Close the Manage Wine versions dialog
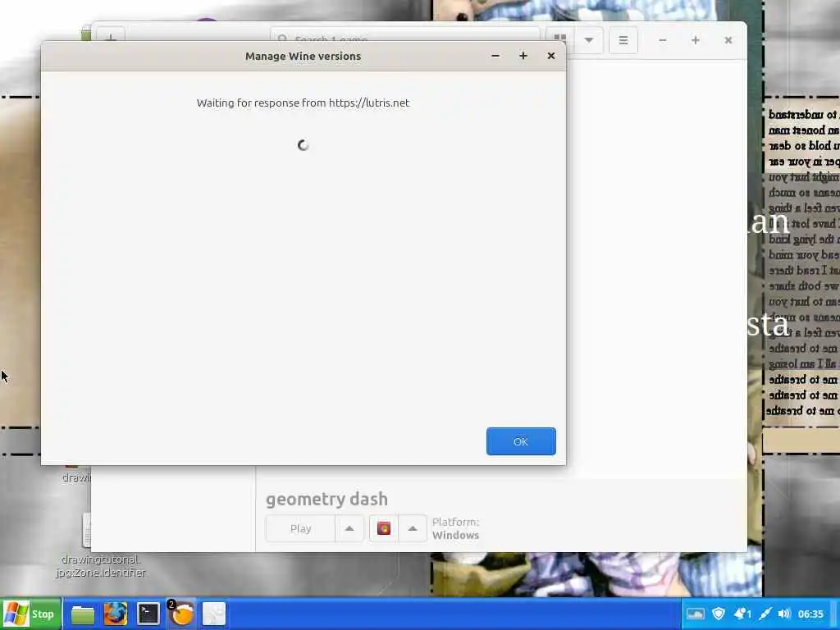 coord(550,56)
